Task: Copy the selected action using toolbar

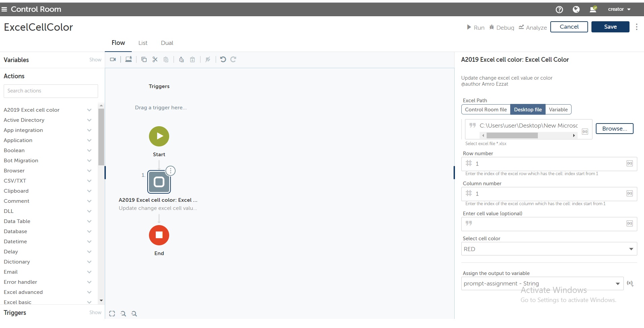Action: pos(144,59)
